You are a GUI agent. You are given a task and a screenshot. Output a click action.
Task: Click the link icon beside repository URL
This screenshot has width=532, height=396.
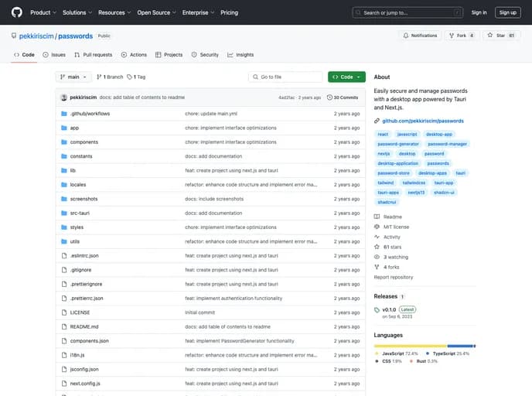377,121
